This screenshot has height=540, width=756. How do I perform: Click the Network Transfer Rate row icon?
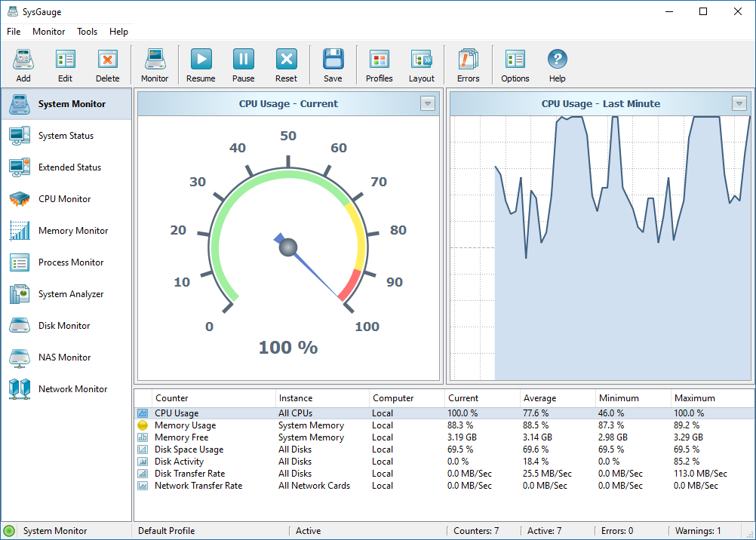pos(143,486)
